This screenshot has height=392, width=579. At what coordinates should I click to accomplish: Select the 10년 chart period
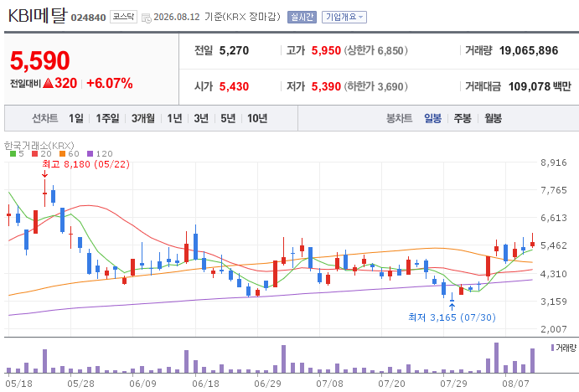click(x=257, y=118)
